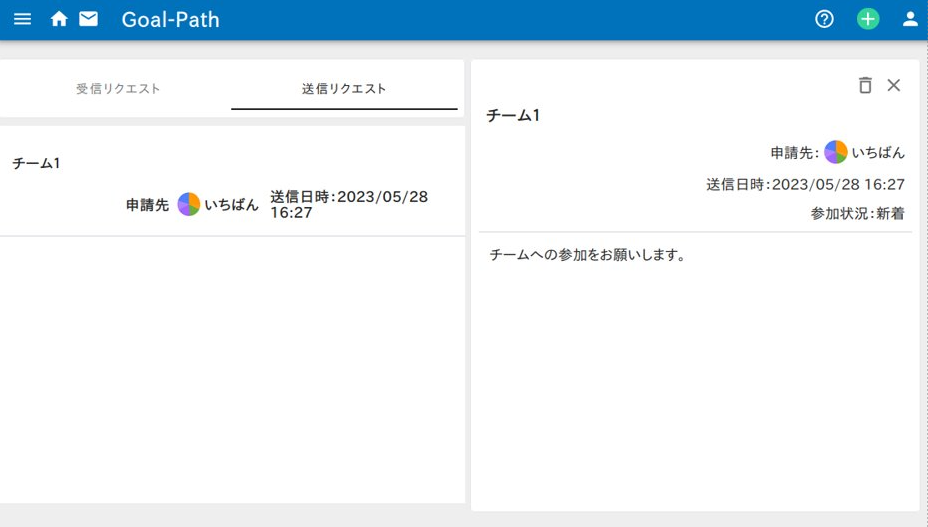Open the user account icon

(x=910, y=19)
